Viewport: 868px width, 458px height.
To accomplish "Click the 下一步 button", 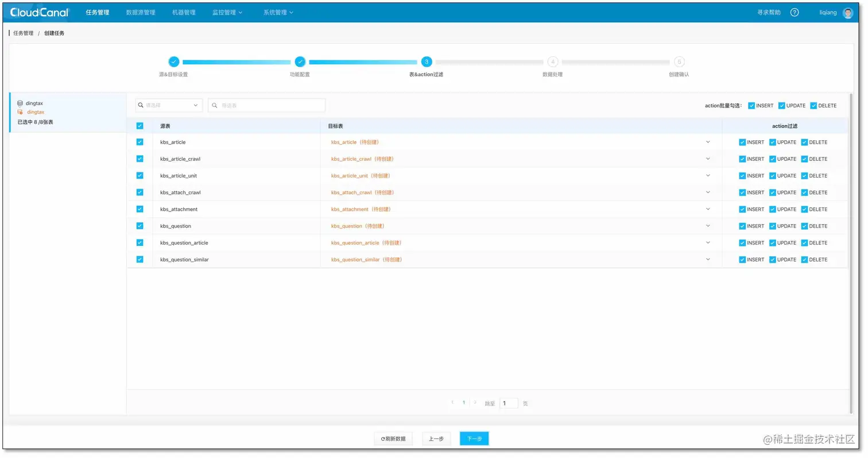I will click(474, 438).
